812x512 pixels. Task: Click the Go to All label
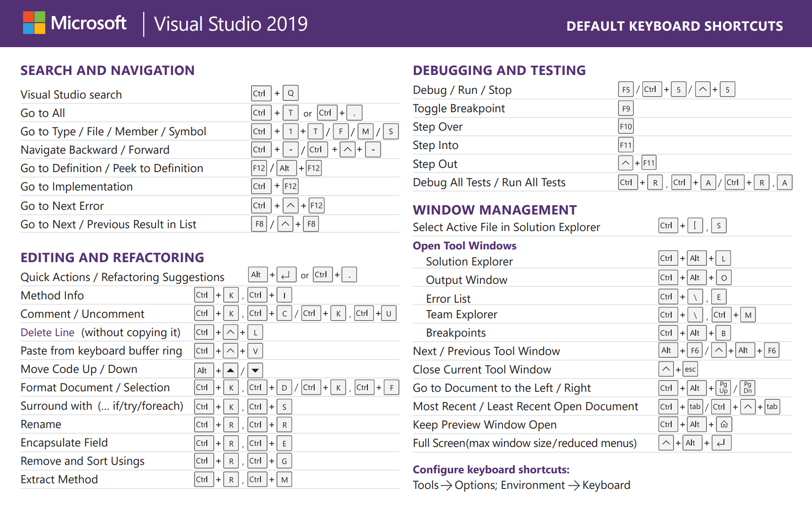[43, 113]
